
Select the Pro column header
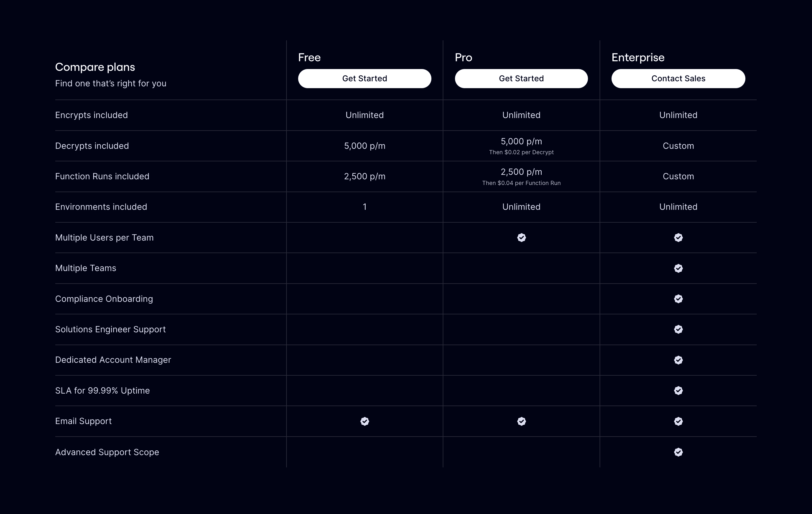coord(463,57)
